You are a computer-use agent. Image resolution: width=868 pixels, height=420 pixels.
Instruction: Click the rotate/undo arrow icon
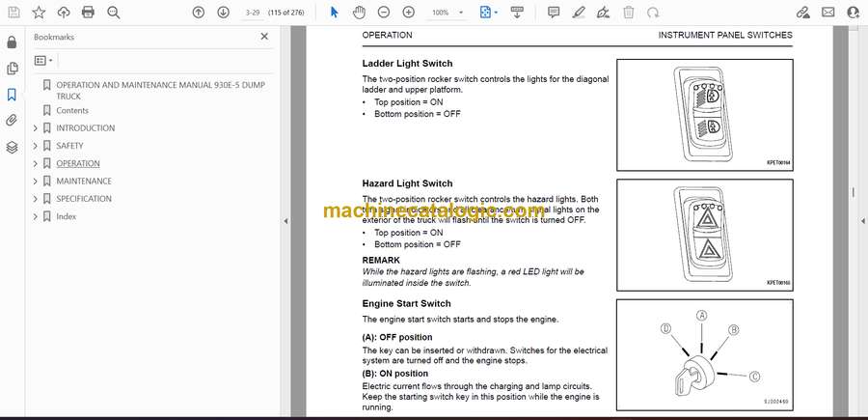pos(653,13)
